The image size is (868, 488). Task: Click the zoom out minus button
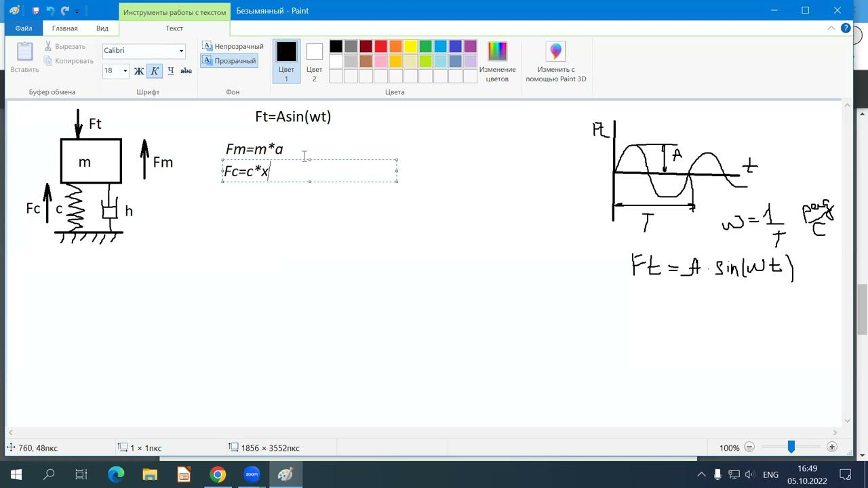click(x=749, y=447)
